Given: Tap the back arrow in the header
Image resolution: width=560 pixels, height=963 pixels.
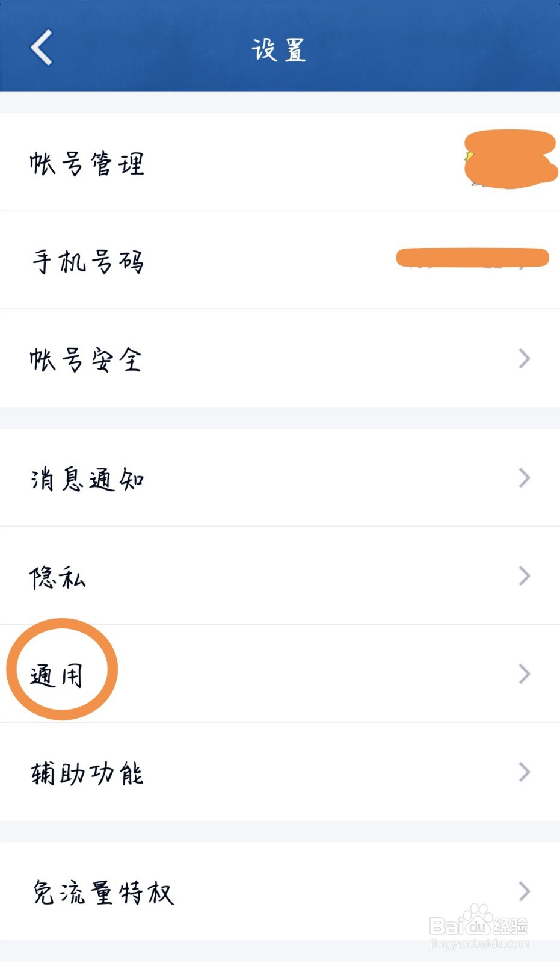Looking at the screenshot, I should tap(42, 48).
